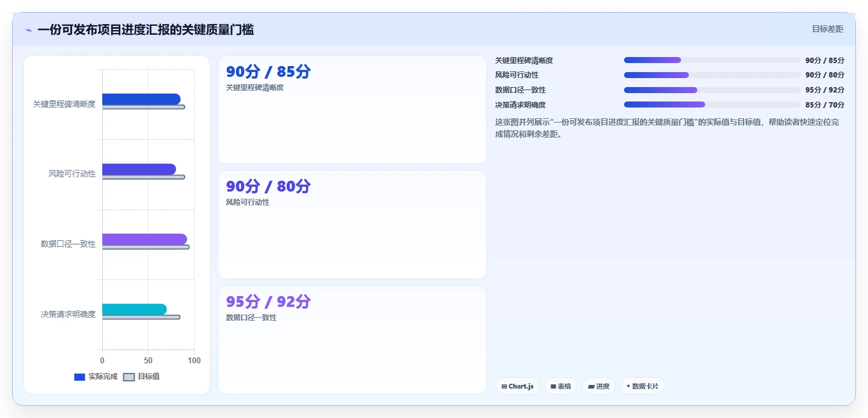Click the 决策请求明确度 progress bar
Viewport: 868px width, 418px height.
pos(712,104)
